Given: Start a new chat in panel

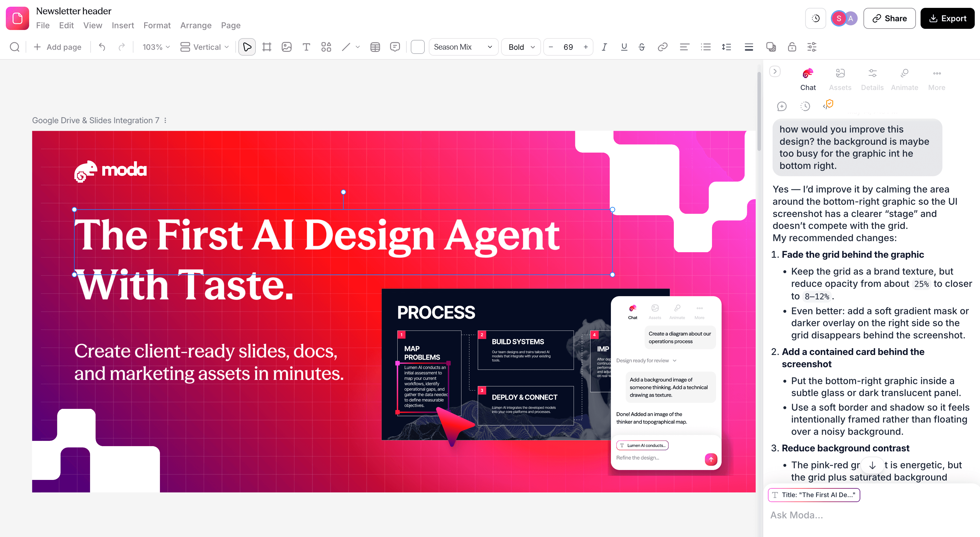Looking at the screenshot, I should (x=782, y=107).
